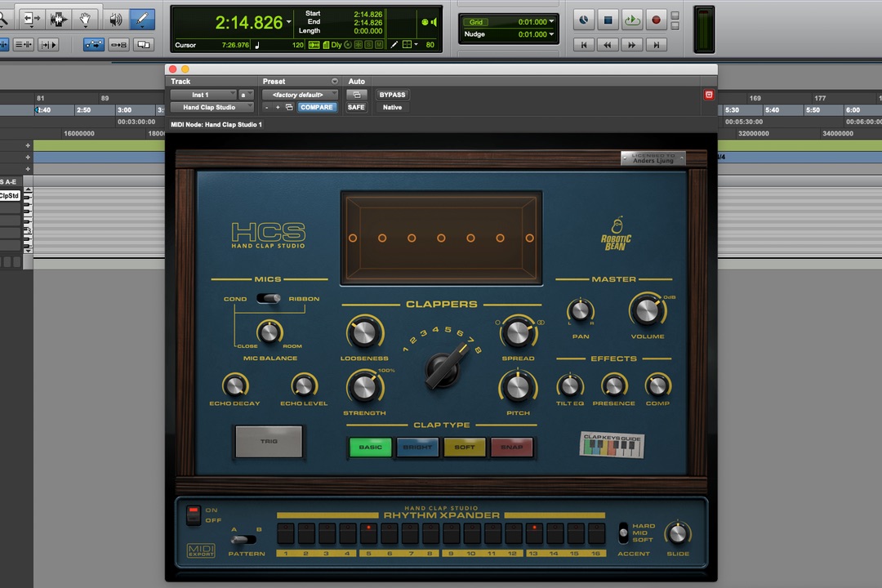882x588 pixels.
Task: Select the Pencil tool
Action: click(x=142, y=19)
